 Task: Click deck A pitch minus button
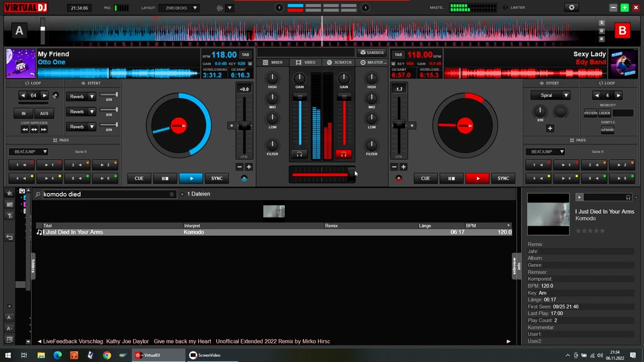(x=239, y=167)
